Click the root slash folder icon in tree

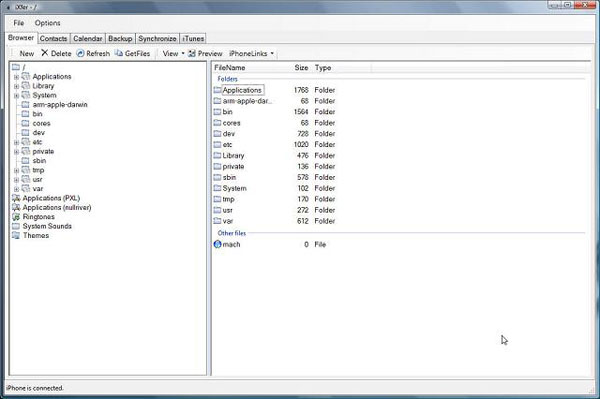16,67
